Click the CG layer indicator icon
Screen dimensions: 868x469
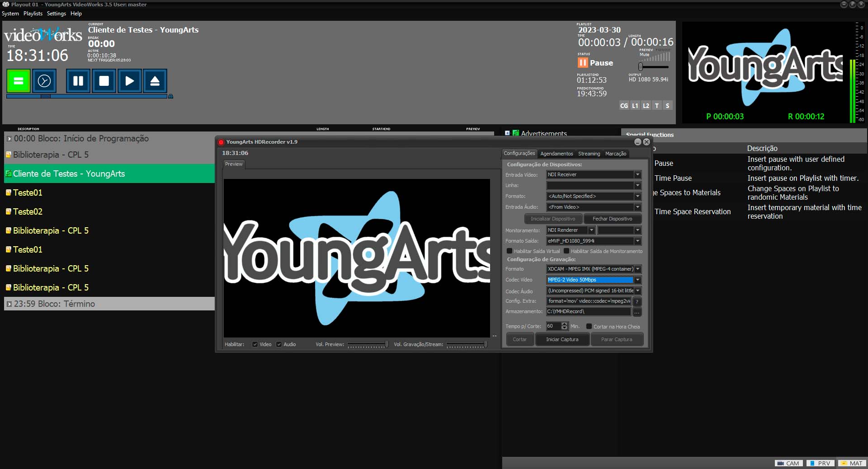click(624, 105)
